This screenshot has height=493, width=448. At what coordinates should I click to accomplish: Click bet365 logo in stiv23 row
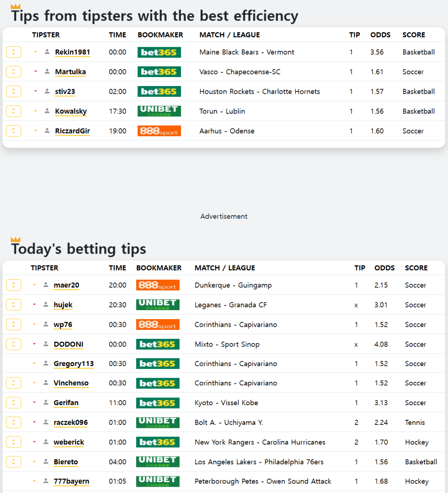[159, 91]
